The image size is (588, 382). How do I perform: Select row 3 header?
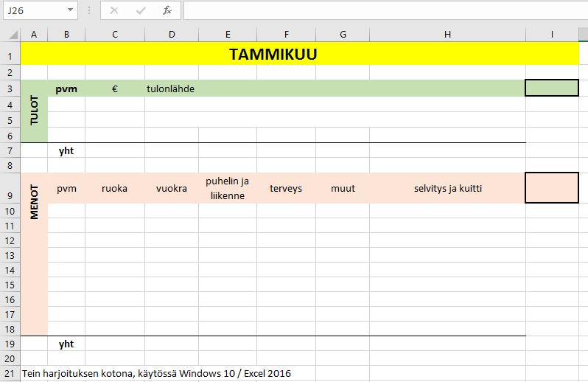point(10,89)
